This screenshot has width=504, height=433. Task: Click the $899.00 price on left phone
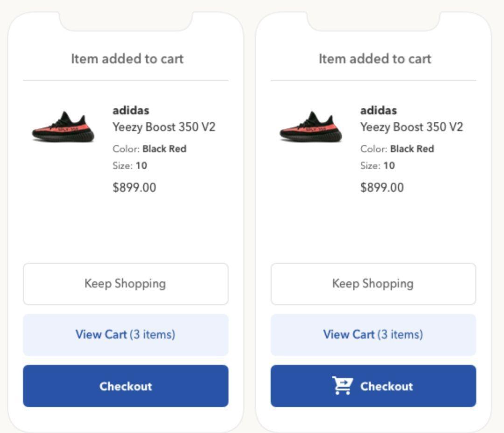pos(134,188)
